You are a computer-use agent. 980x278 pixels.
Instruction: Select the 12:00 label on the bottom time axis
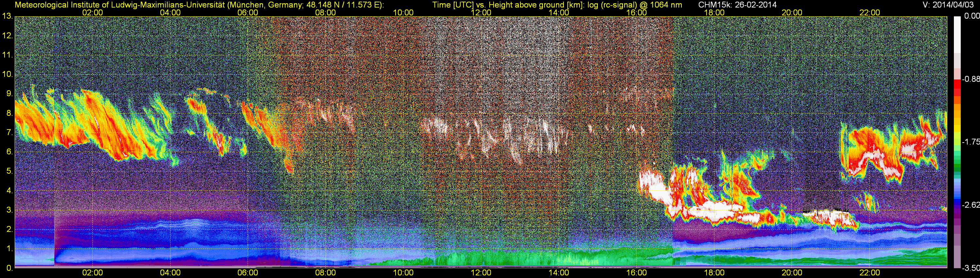click(x=481, y=273)
